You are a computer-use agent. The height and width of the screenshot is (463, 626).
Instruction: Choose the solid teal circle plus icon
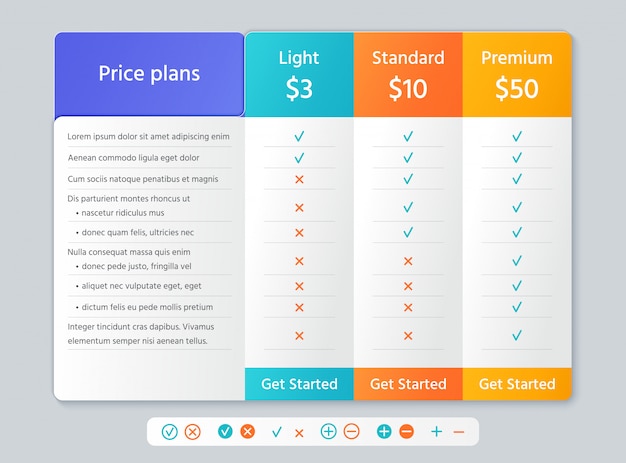click(384, 431)
